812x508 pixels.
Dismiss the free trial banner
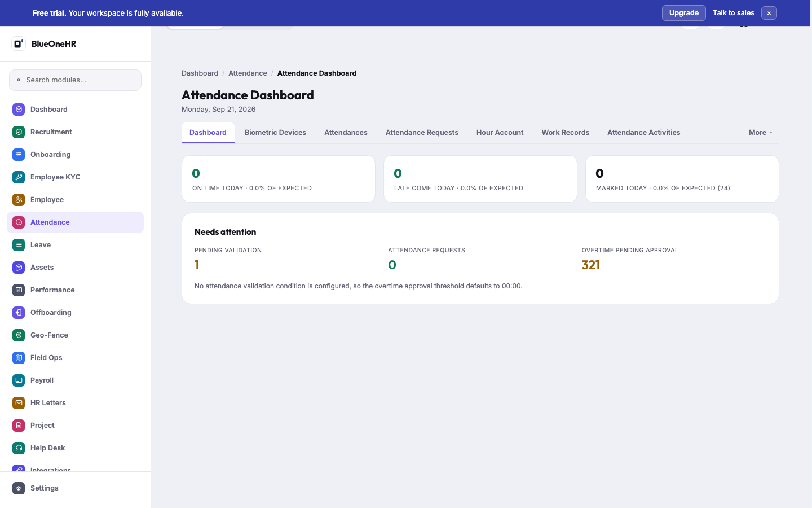click(769, 13)
